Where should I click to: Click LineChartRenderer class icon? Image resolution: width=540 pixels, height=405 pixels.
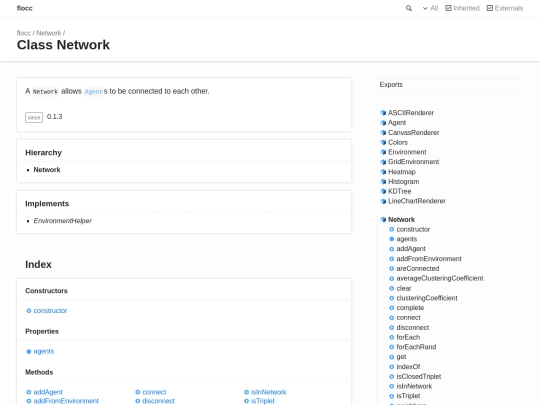(383, 201)
